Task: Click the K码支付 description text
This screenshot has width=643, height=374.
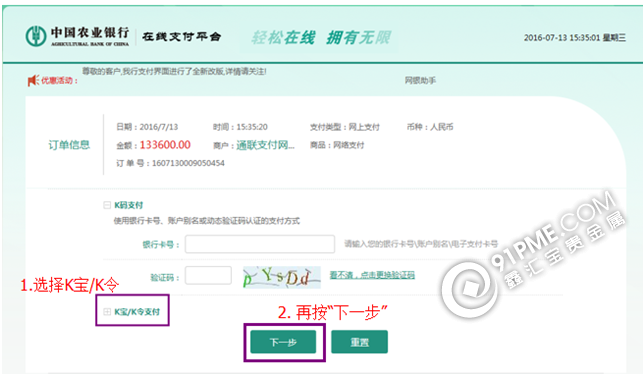Action: pos(207,221)
